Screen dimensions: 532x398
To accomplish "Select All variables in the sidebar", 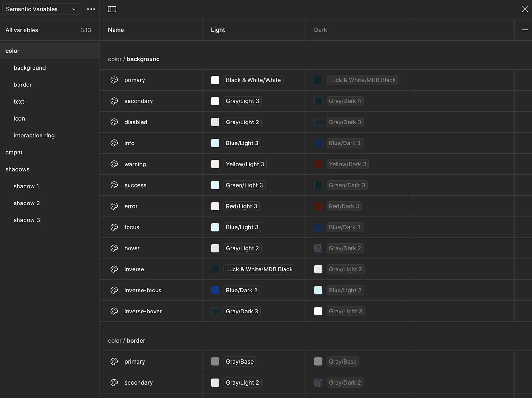I will tap(22, 30).
